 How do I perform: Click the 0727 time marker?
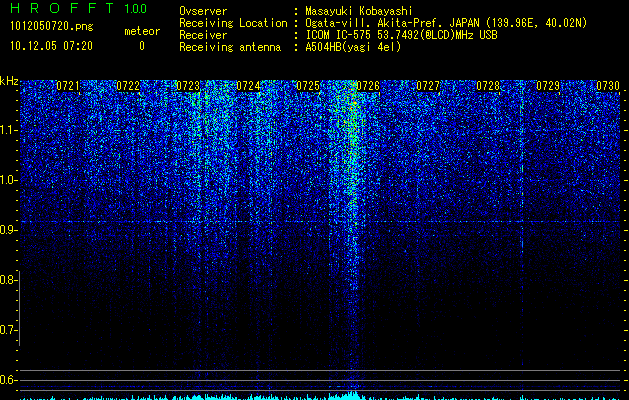coord(428,86)
